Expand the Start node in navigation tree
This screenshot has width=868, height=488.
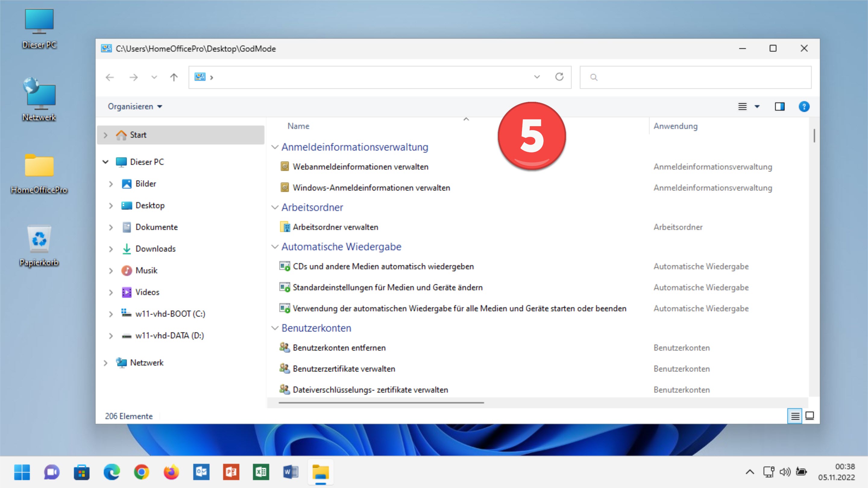(x=105, y=135)
